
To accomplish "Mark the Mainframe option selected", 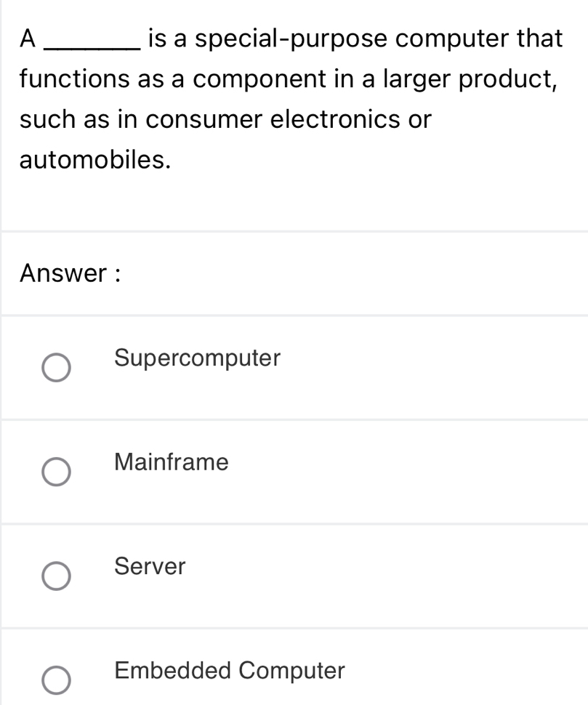I will click(x=55, y=473).
